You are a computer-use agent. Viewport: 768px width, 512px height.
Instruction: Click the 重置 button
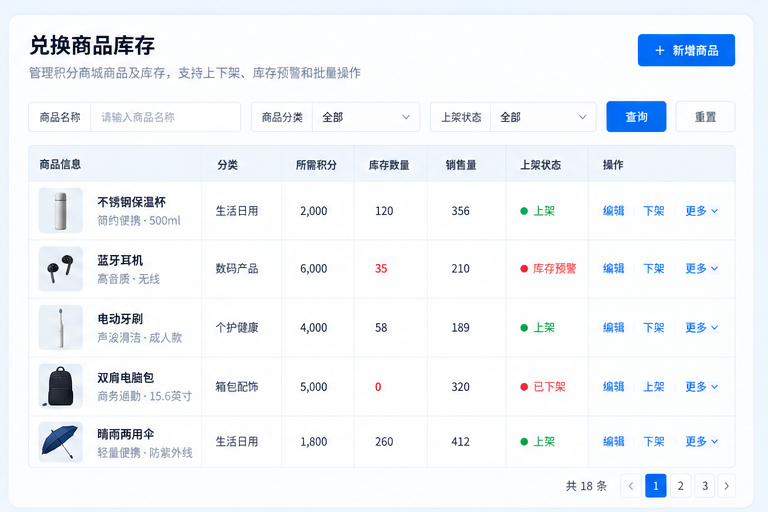705,117
